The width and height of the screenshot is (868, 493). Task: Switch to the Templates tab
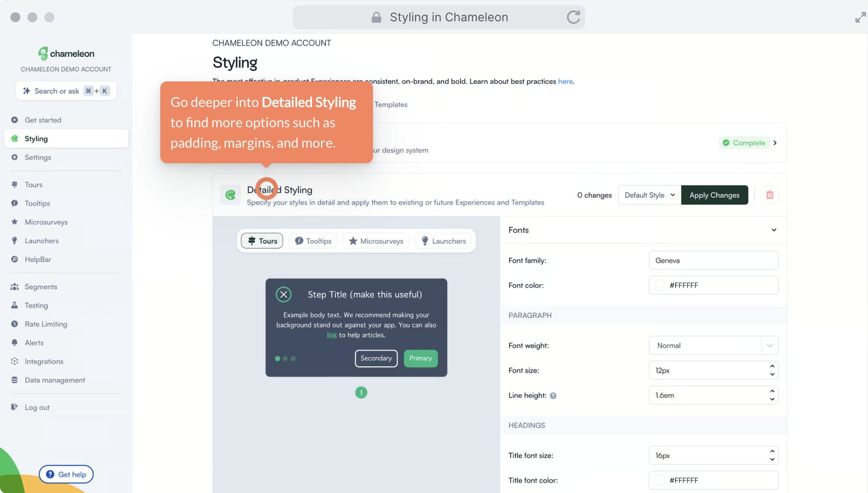coord(391,105)
